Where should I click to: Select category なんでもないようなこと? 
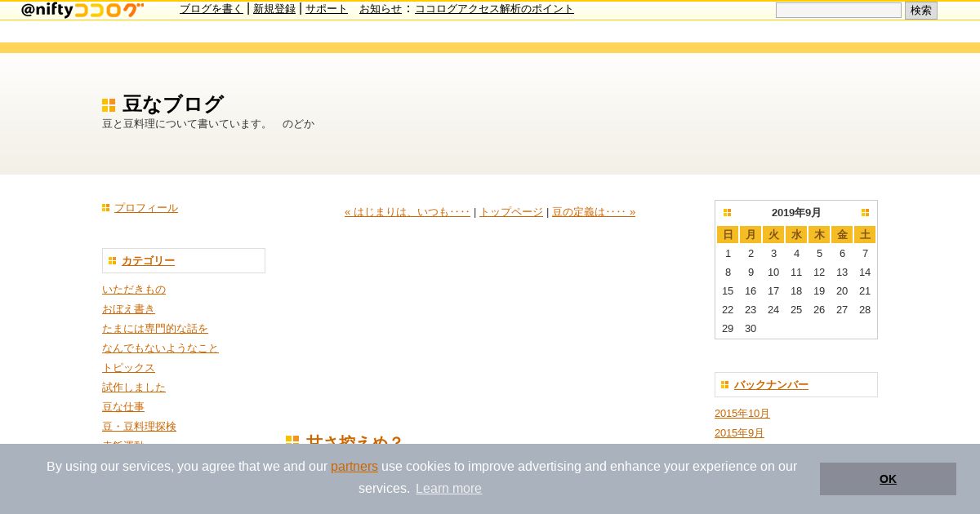click(x=160, y=348)
